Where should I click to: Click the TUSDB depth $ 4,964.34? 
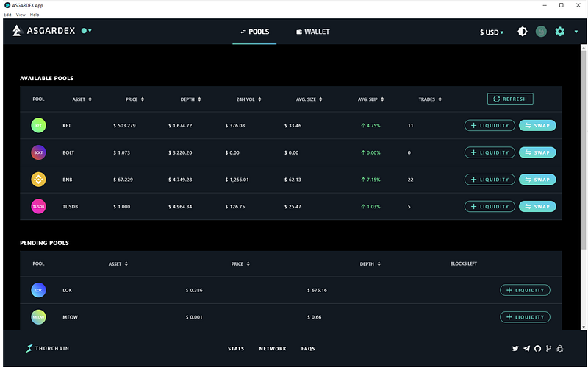(180, 207)
